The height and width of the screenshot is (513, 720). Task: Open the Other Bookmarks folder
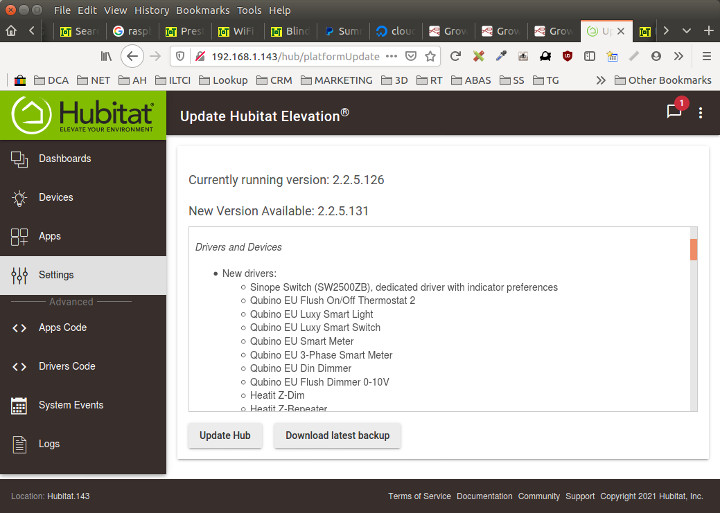663,80
